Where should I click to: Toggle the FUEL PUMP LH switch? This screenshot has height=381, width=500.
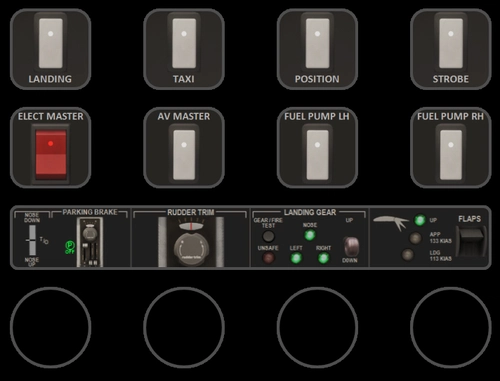point(317,154)
